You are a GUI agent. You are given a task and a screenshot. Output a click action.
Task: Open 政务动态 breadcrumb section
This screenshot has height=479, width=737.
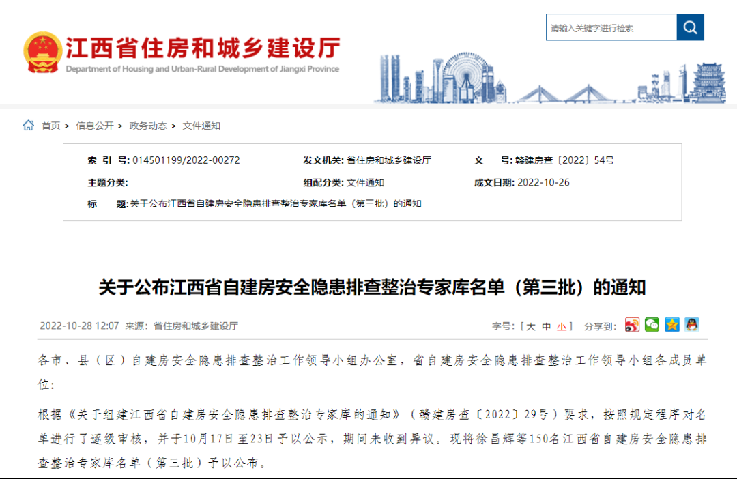148,126
